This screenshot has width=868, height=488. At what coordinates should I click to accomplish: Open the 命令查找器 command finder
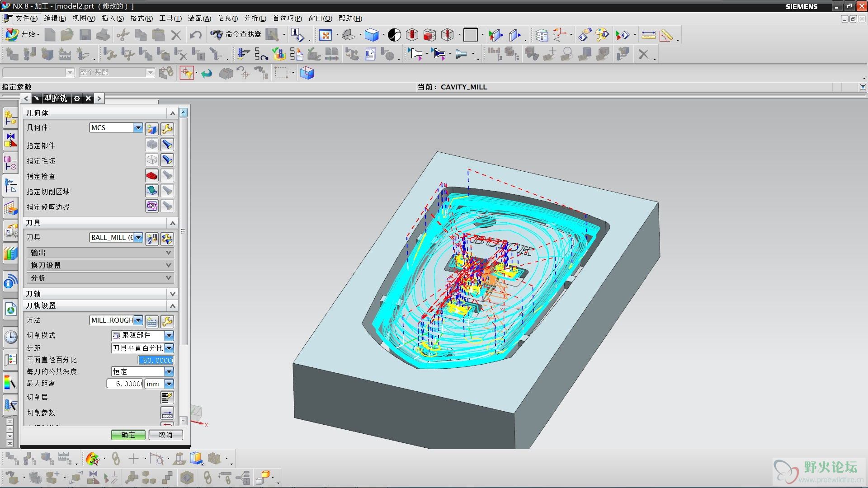click(236, 34)
